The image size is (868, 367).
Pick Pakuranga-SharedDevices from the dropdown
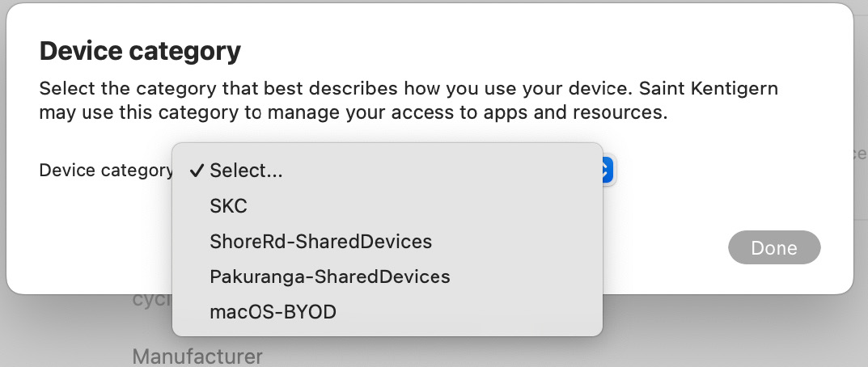(x=387, y=276)
